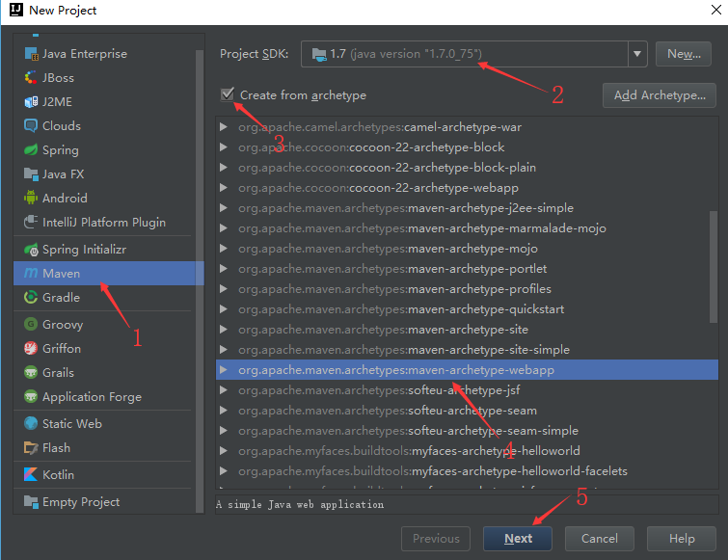Screen dimensions: 728x560
Task: Select maven-archetype-profiles row
Action: [467, 289]
